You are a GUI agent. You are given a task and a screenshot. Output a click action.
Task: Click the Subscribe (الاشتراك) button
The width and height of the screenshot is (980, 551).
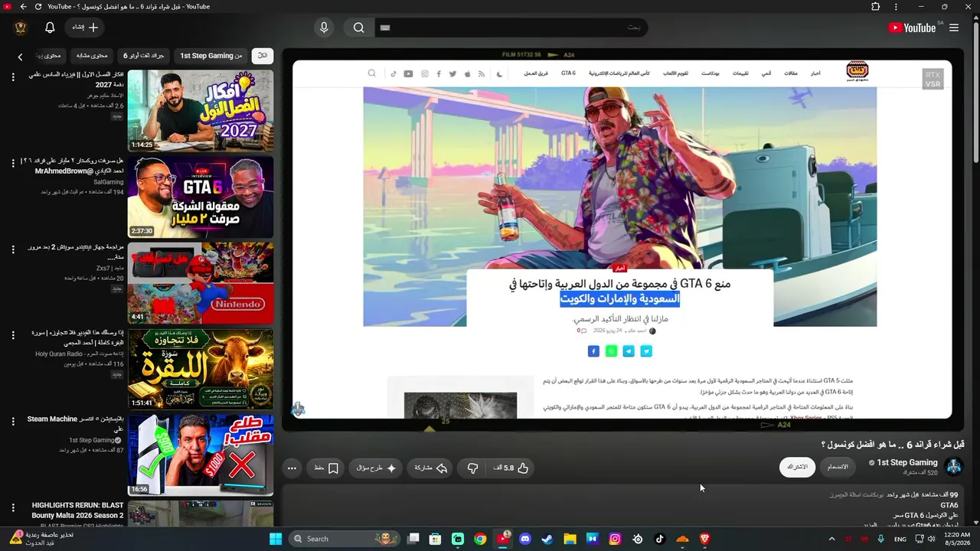coord(797,467)
